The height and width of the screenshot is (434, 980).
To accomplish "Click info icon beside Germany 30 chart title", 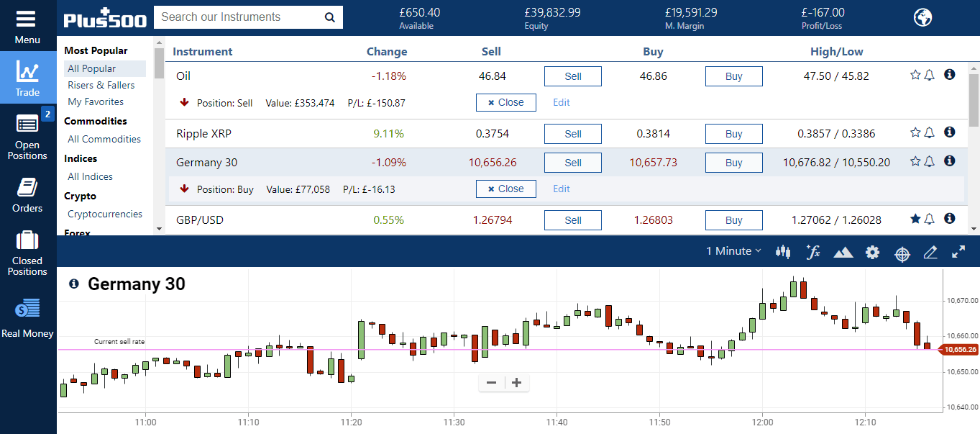I will [74, 284].
